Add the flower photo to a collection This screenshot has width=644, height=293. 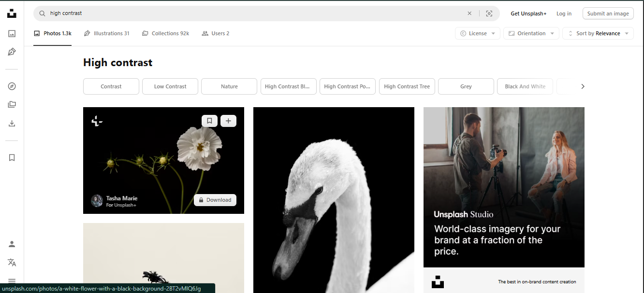tap(228, 121)
